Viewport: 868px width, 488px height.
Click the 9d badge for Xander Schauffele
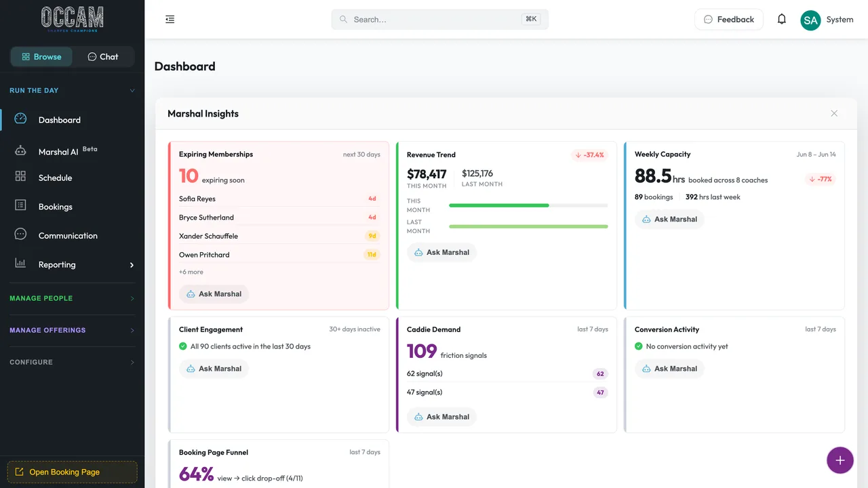pos(372,236)
